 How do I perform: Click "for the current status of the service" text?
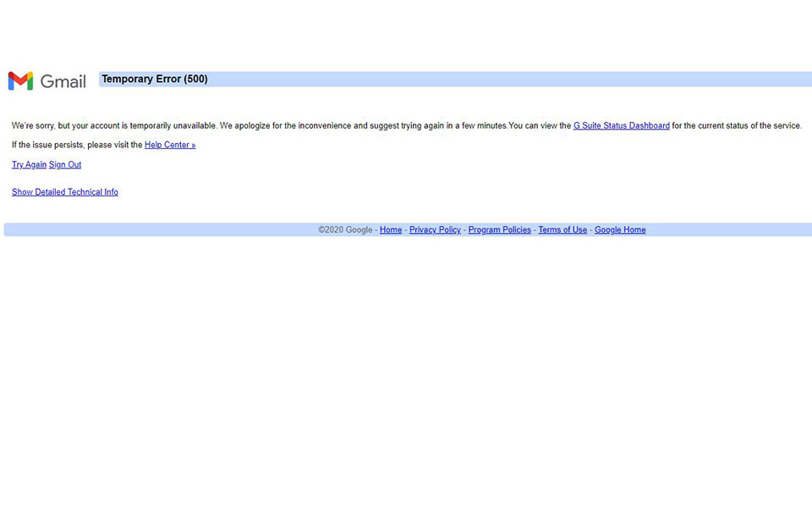pyautogui.click(x=736, y=126)
